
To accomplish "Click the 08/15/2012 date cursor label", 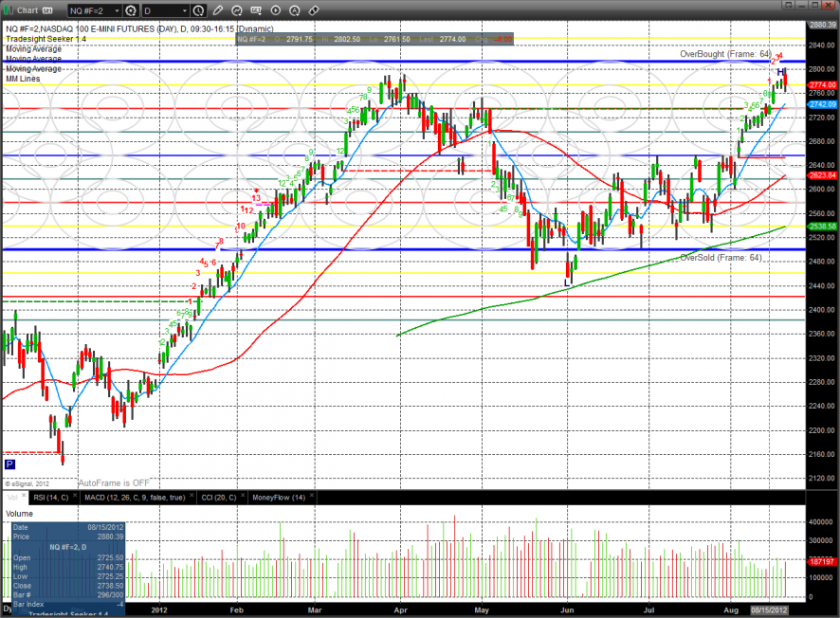I will tap(769, 610).
